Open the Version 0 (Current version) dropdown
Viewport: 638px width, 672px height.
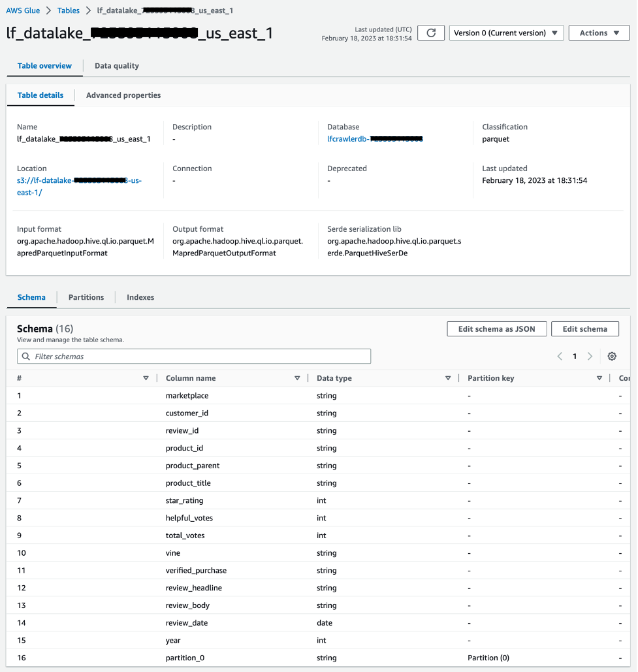(507, 33)
